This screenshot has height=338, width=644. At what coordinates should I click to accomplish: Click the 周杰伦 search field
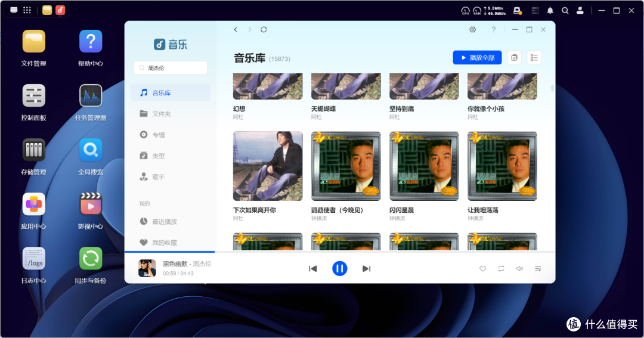[x=171, y=68]
